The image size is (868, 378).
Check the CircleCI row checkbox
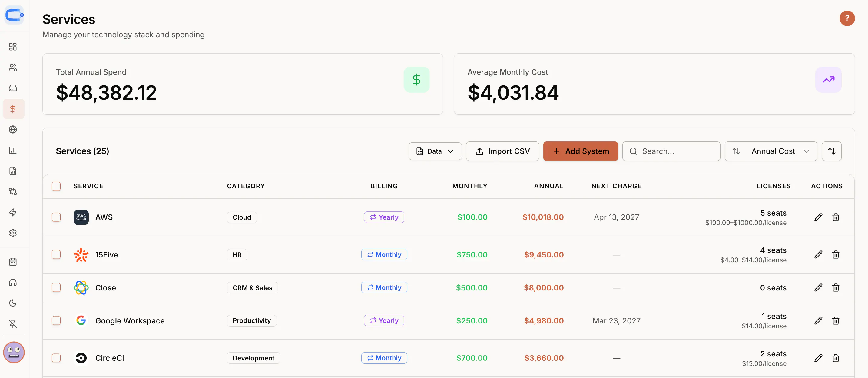(56, 358)
